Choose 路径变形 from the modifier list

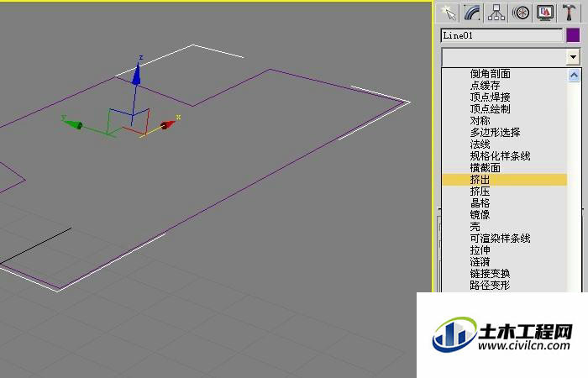coord(490,286)
